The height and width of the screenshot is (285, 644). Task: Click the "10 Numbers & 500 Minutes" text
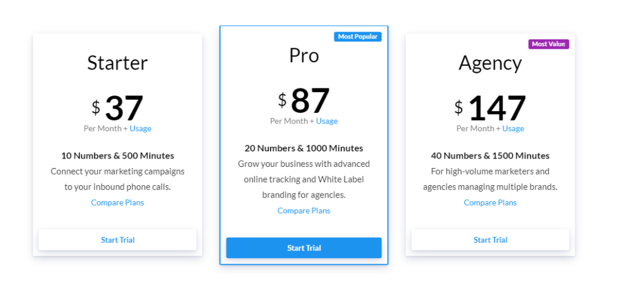click(x=117, y=156)
